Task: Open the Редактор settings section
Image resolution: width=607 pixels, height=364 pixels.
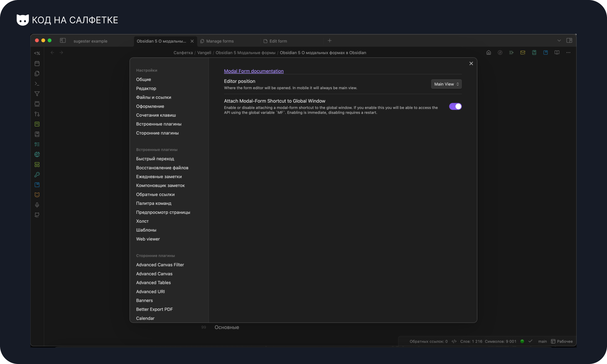Action: (x=146, y=88)
